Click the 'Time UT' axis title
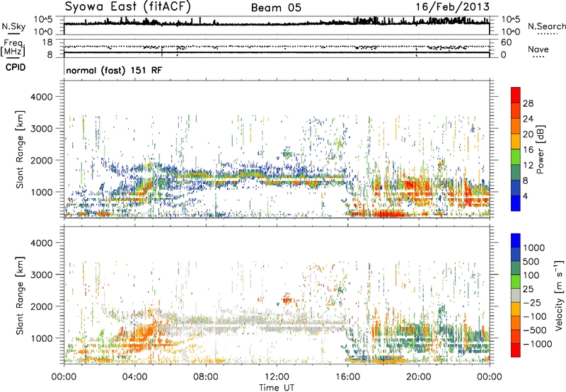The width and height of the screenshot is (566, 392). click(277, 388)
